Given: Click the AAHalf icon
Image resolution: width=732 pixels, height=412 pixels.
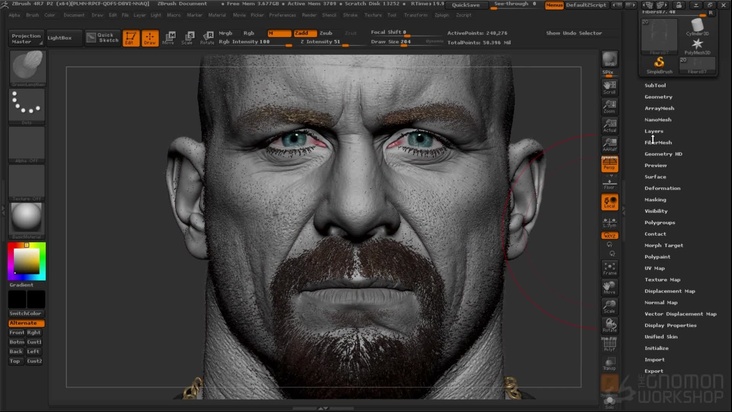Looking at the screenshot, I should tap(609, 144).
